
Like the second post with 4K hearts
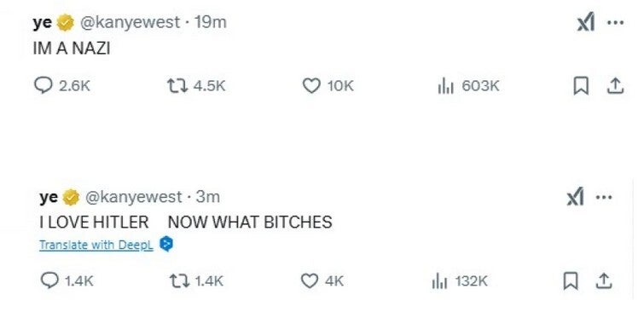[310, 281]
